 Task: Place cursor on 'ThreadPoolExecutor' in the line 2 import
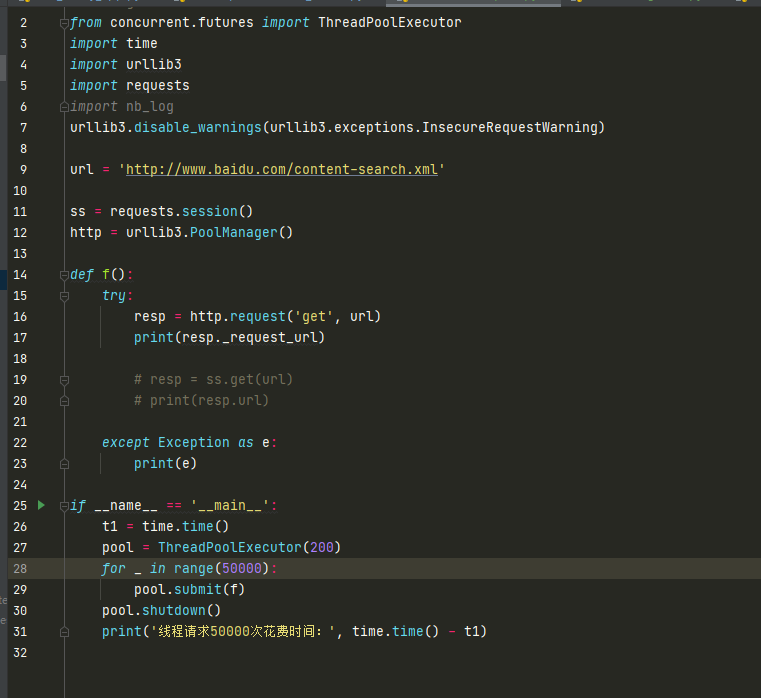click(390, 22)
